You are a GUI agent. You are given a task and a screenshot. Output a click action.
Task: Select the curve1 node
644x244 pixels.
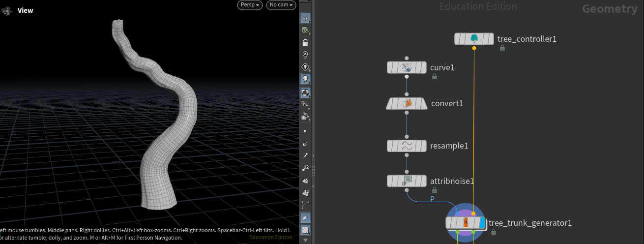coord(407,67)
